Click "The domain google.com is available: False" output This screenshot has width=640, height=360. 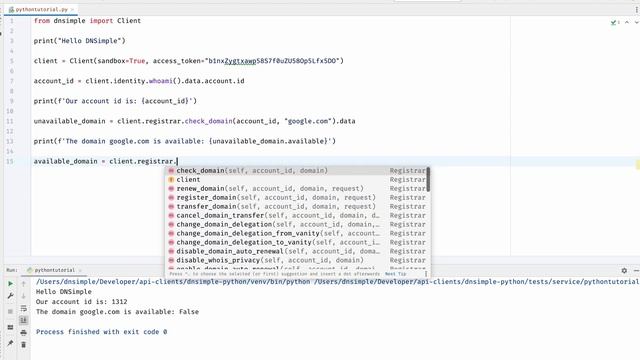118,311
